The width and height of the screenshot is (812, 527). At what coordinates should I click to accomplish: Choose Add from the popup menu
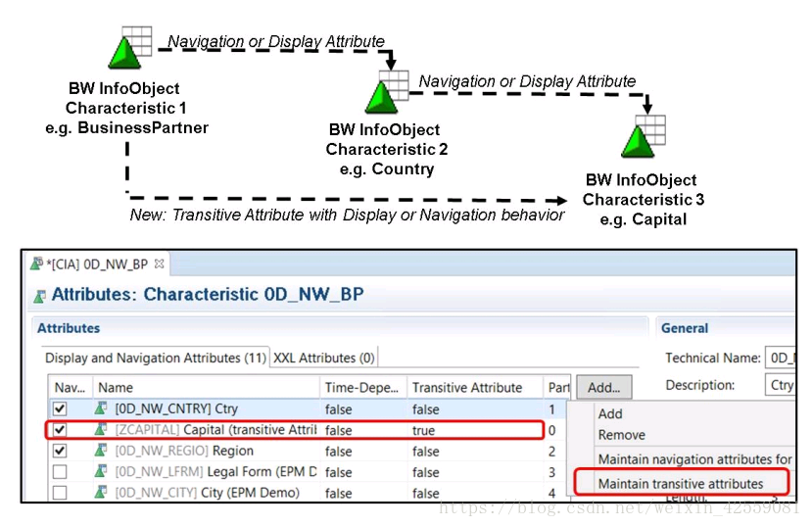coord(610,413)
